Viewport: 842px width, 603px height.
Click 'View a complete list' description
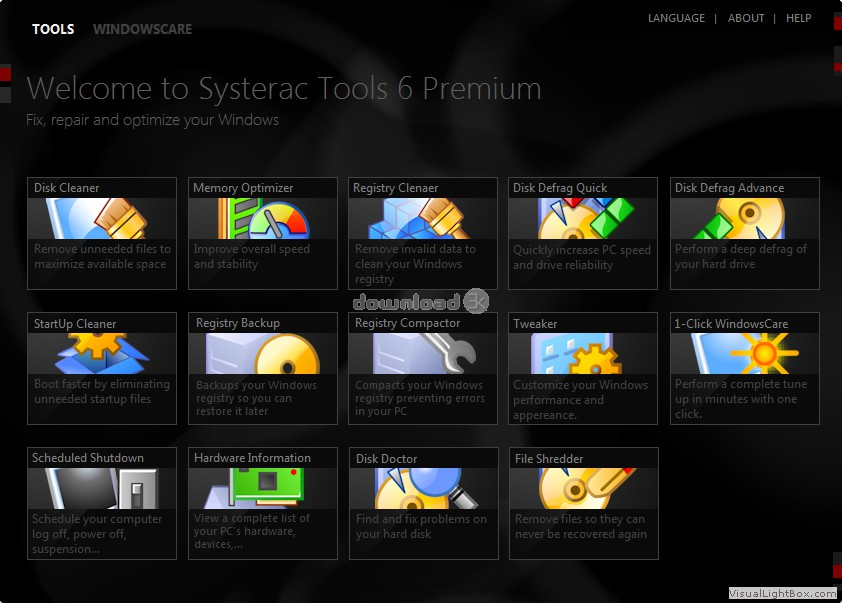251,531
